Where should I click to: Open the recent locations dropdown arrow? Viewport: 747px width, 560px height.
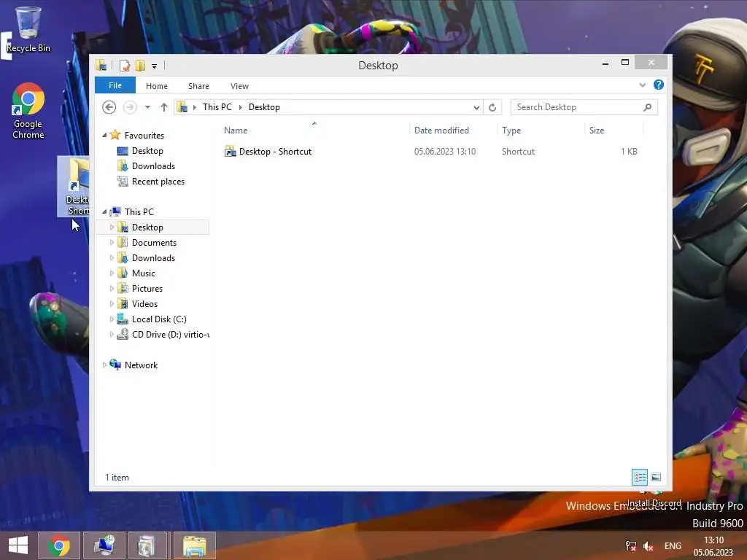[x=147, y=107]
